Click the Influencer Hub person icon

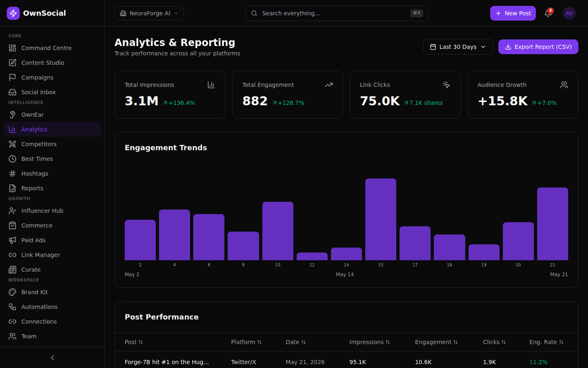point(12,211)
